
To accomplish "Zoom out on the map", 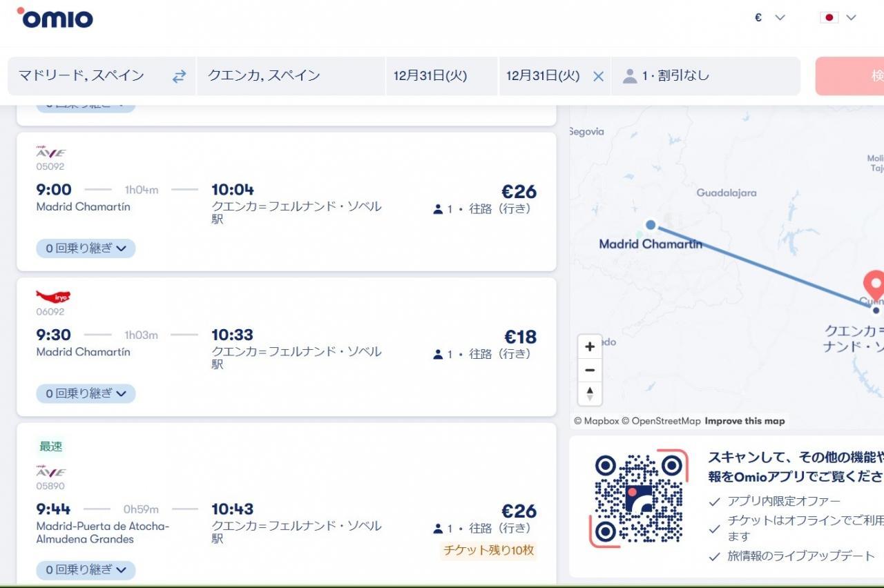I will tap(590, 370).
